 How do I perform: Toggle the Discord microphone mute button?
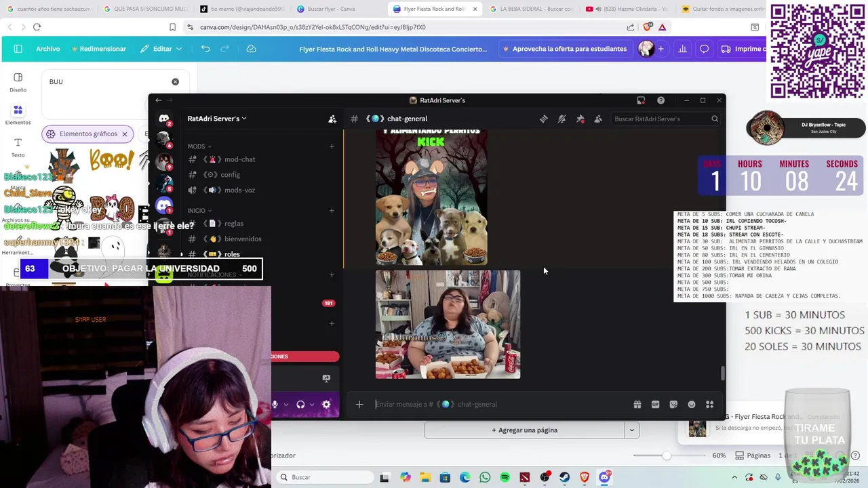click(x=275, y=405)
